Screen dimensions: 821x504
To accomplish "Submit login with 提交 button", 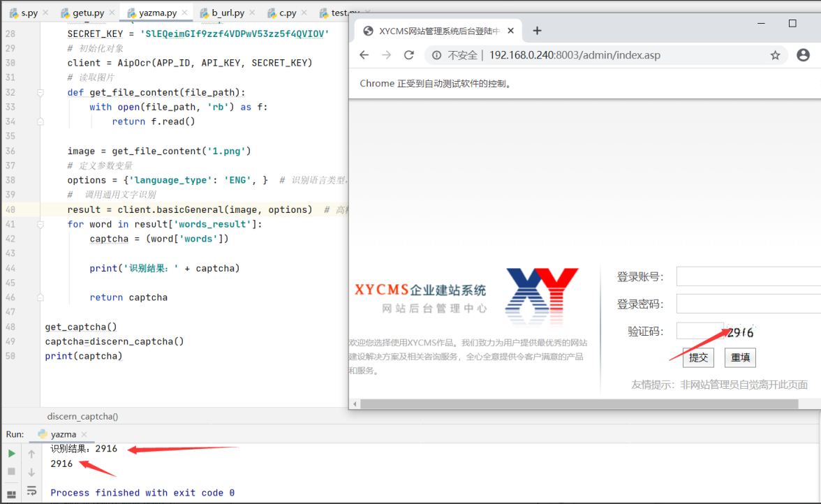I will click(x=698, y=357).
